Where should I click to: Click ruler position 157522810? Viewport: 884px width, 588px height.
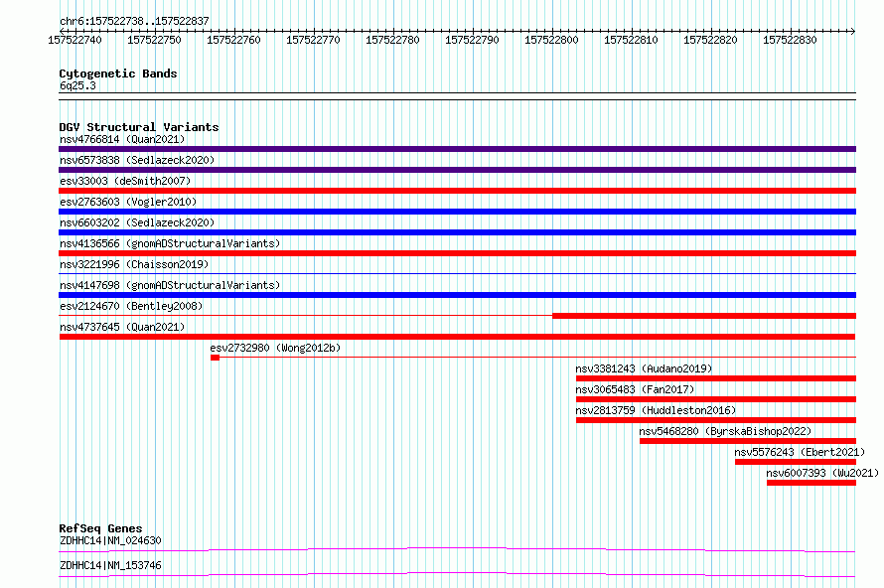coord(632,40)
